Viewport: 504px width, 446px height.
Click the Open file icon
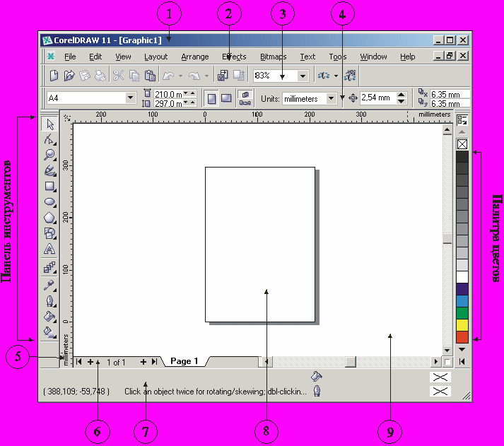pyautogui.click(x=69, y=76)
